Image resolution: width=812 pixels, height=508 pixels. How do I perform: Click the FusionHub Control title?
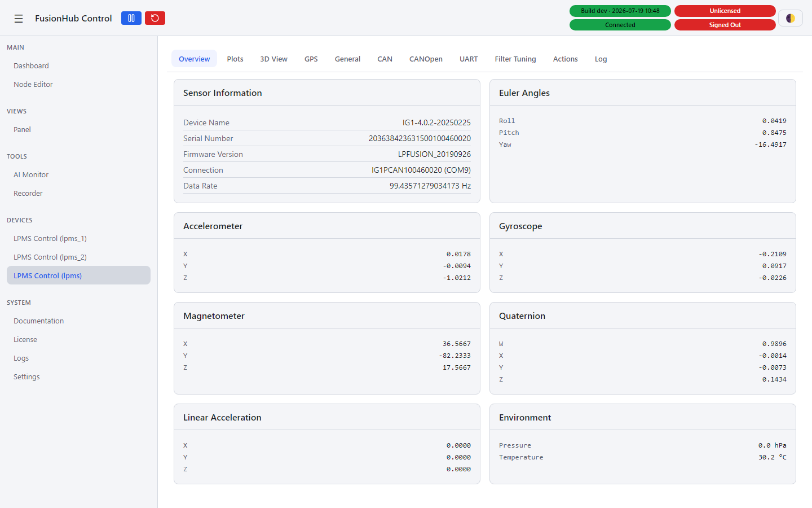pos(73,18)
